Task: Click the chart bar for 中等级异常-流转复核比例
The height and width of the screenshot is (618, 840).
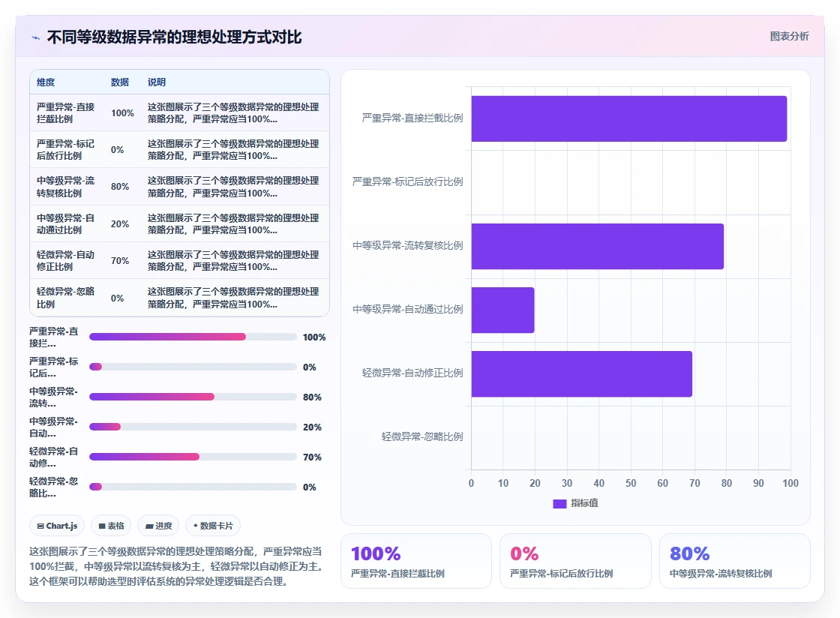Action: coord(597,246)
